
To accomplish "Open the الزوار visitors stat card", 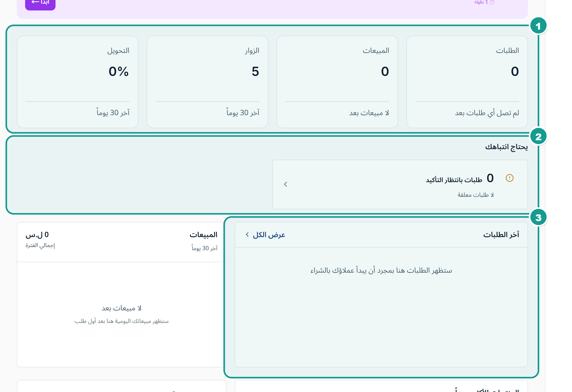I will 207,82.
